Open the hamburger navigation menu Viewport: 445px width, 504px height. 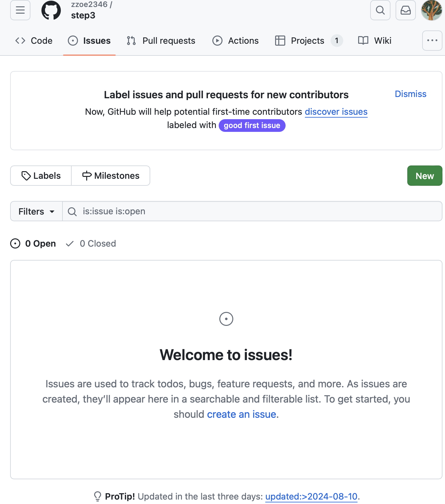coord(20,10)
